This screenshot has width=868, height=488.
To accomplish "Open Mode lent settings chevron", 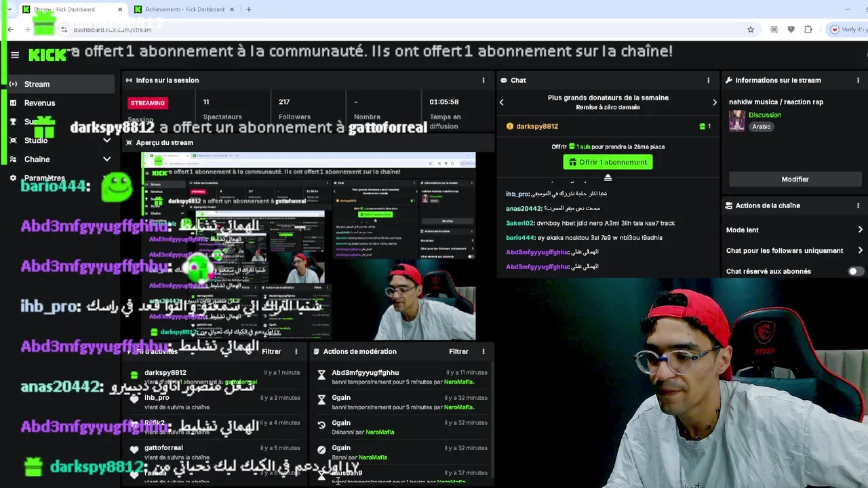I will click(860, 230).
